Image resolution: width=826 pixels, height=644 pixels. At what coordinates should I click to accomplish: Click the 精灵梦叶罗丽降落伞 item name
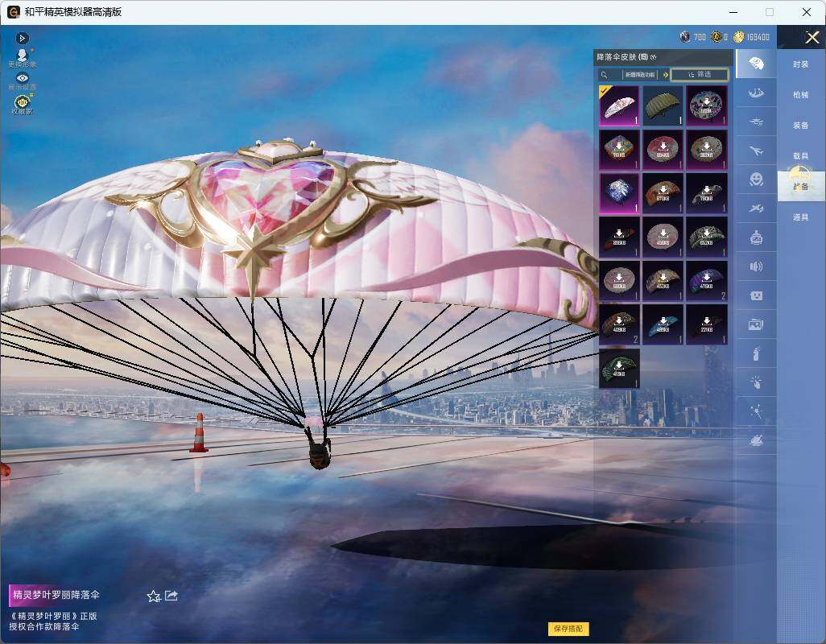[56, 595]
